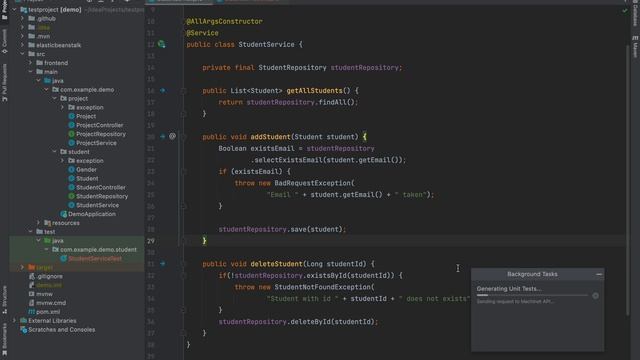Click StudentNotFoundException in the editor
The width and height of the screenshot is (640, 360).
pyautogui.click(x=322, y=287)
